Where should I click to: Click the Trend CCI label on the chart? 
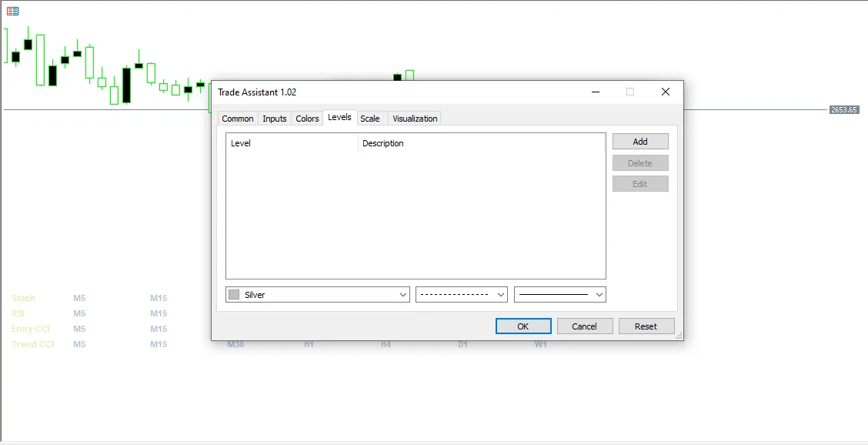(32, 345)
